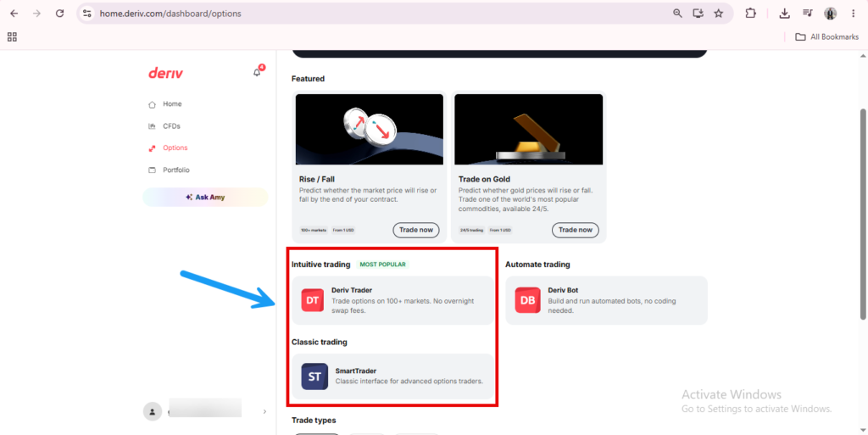Open Portfolio in sidebar
The image size is (868, 435).
pyautogui.click(x=176, y=170)
